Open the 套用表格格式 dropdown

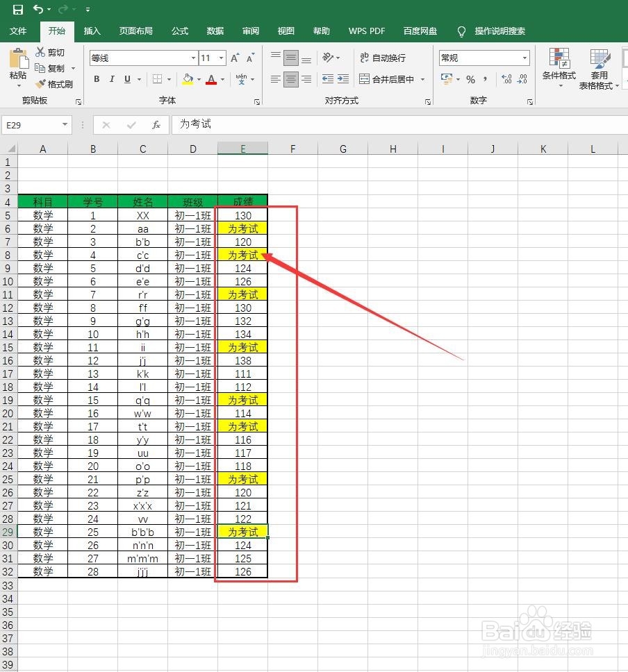[x=599, y=68]
